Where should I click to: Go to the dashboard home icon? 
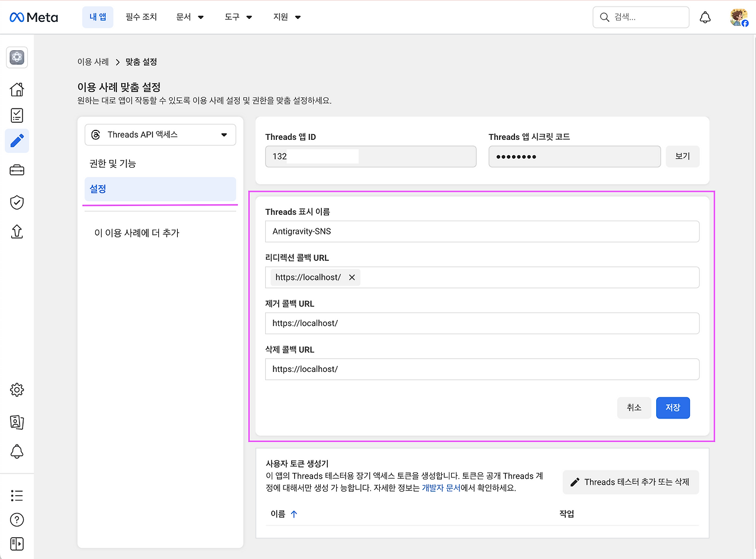pos(17,90)
